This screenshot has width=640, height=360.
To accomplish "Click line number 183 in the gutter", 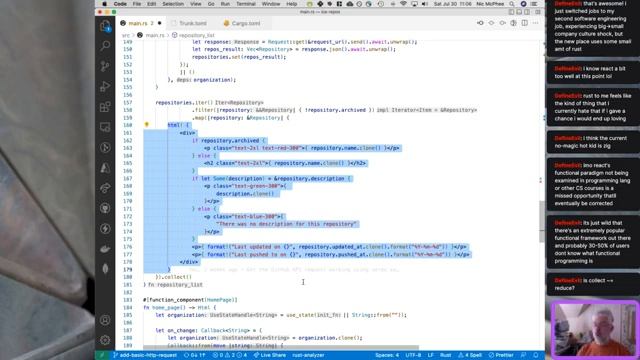I will pos(127,300).
